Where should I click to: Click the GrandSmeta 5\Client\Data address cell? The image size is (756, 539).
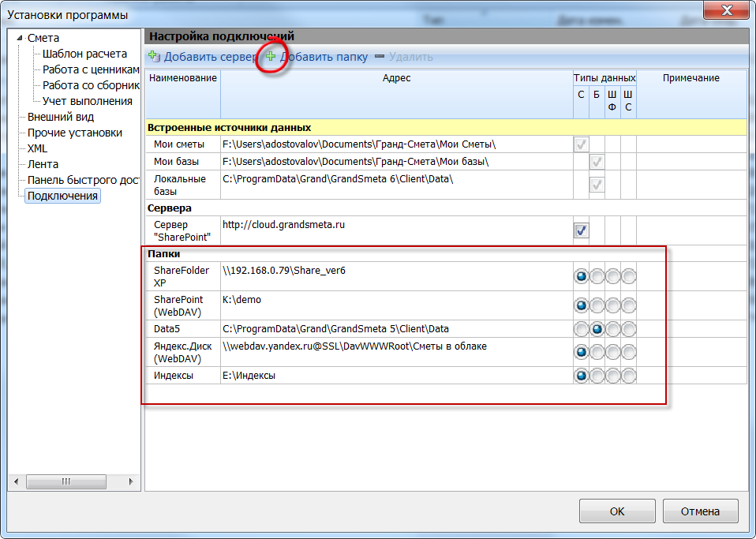tap(397, 329)
